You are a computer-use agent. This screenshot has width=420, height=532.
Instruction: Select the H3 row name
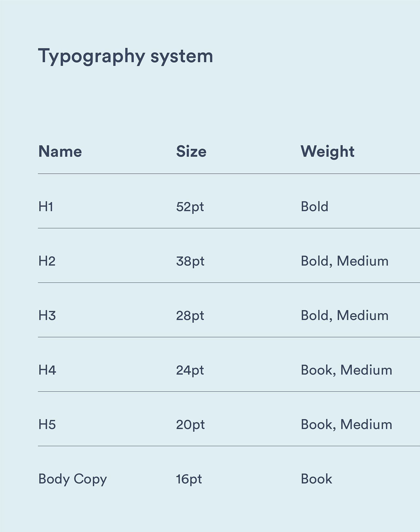[47, 316]
